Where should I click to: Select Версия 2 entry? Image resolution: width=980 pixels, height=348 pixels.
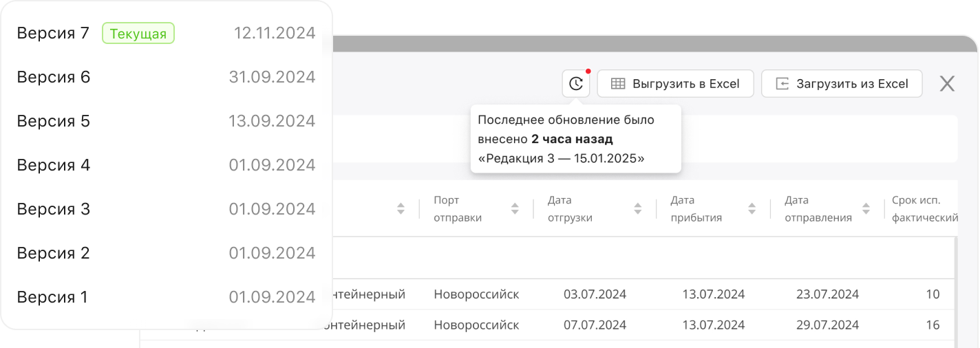pos(165,253)
